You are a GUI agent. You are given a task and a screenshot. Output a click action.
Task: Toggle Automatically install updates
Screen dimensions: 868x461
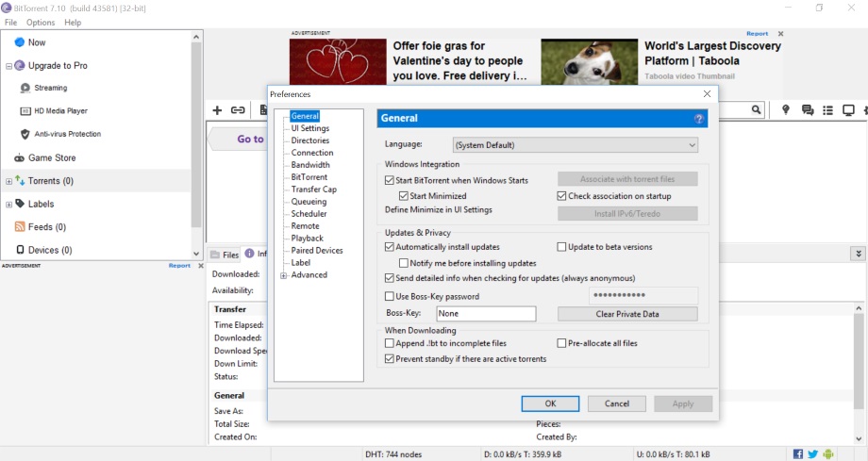tap(390, 247)
